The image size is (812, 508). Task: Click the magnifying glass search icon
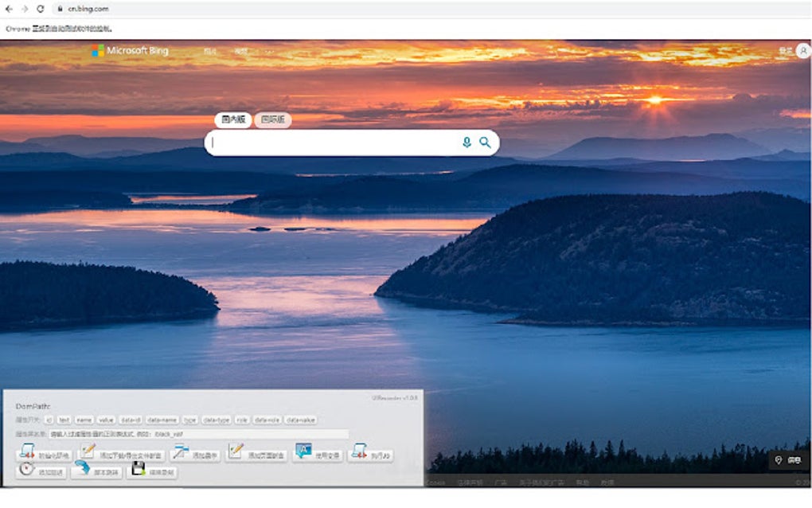[x=486, y=143]
